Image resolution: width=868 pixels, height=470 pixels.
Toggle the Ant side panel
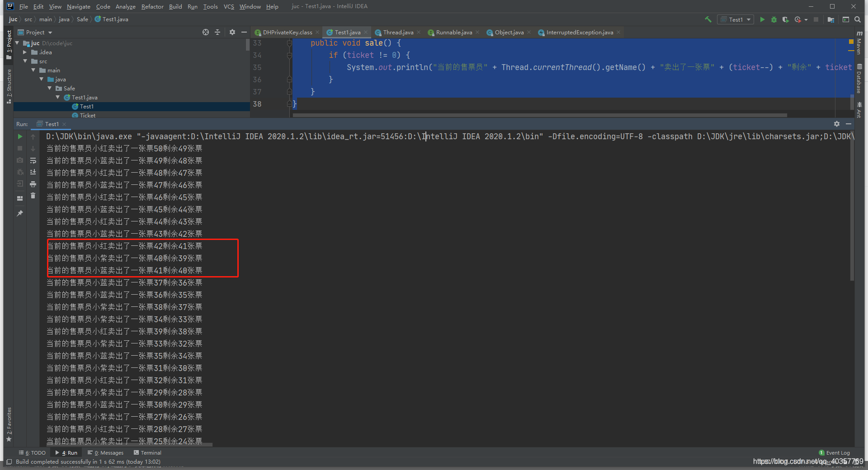click(859, 110)
